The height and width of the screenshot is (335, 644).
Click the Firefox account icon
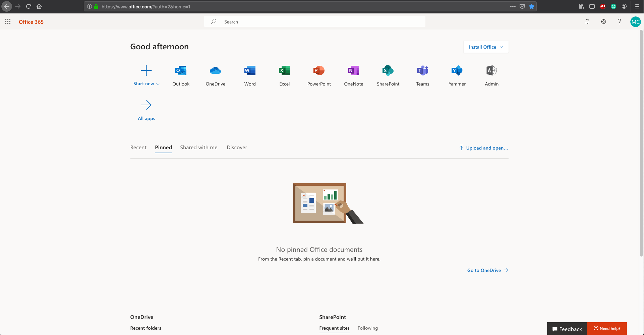coord(624,6)
